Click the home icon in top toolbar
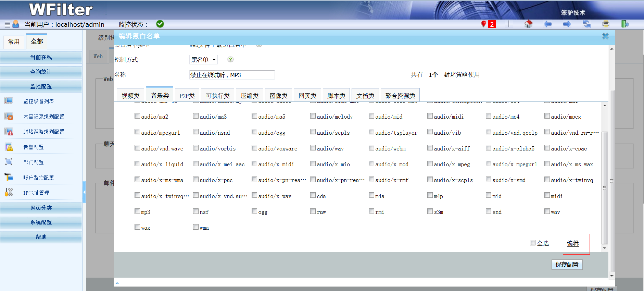 528,24
